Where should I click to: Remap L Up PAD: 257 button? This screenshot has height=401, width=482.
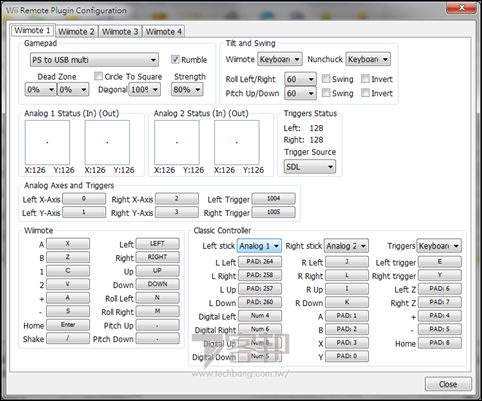pyautogui.click(x=260, y=289)
